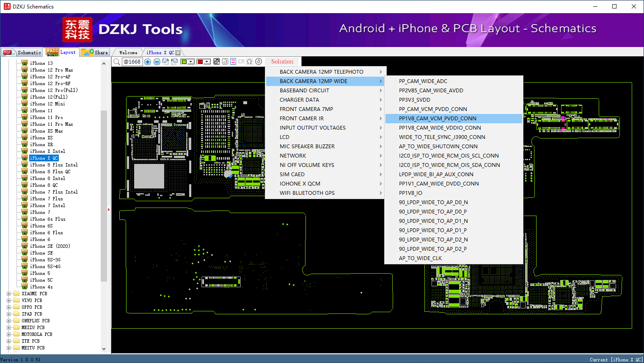Screen dimensions: 644x363
Task: Switch to the Welcome document tab
Action: coord(128,53)
